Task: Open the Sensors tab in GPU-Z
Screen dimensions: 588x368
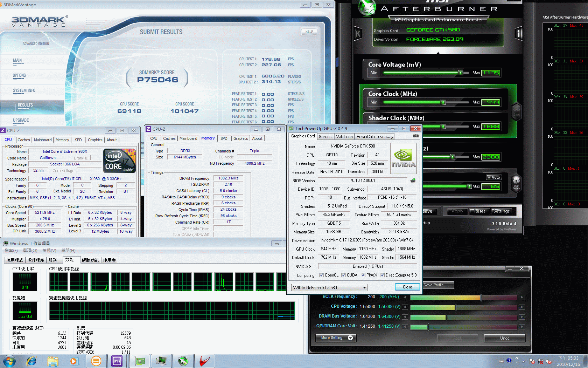Action: [325, 137]
